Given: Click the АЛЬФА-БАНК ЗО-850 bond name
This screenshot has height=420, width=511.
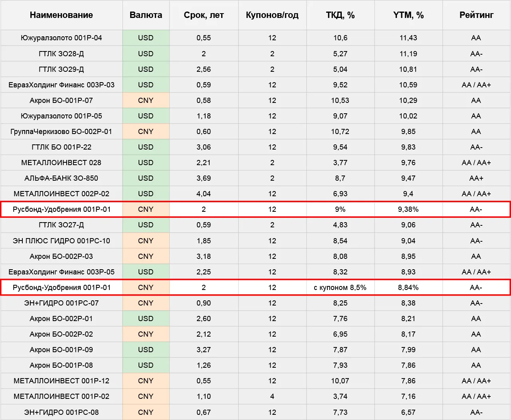Looking at the screenshot, I should (x=61, y=178).
